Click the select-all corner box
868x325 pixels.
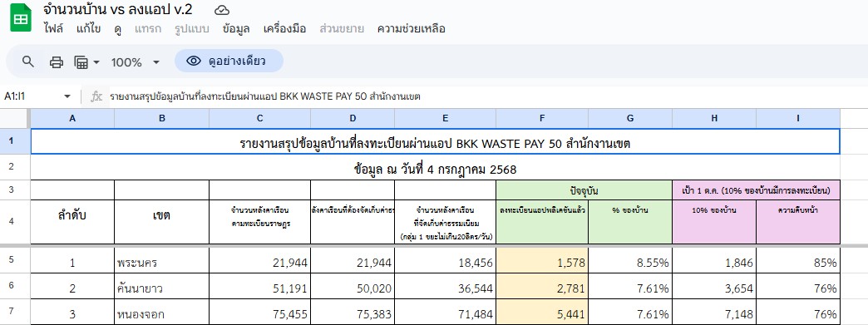15,118
